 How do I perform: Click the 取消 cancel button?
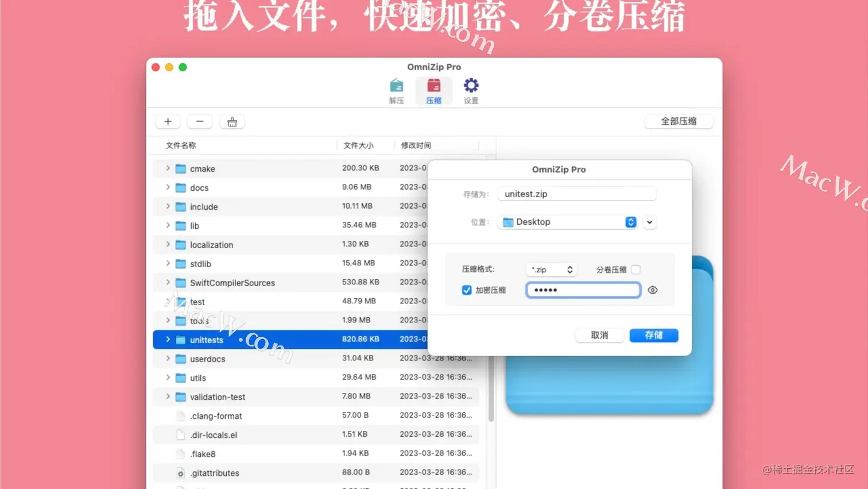[x=599, y=335]
